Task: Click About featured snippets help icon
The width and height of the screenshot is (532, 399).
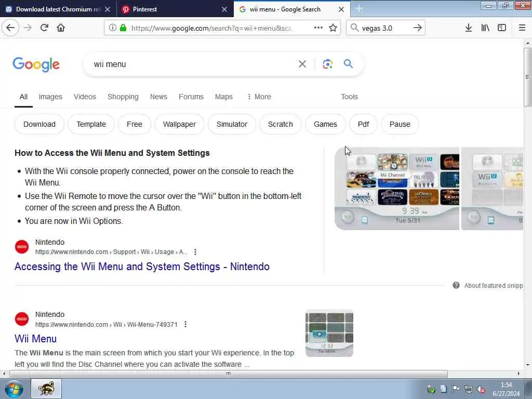Action: [x=456, y=285]
